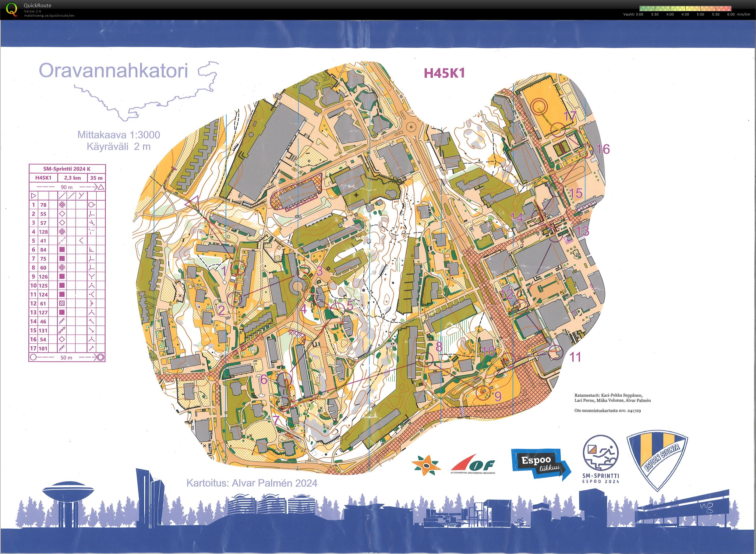This screenshot has height=554, width=756.
Task: Click the Oravannahkatori map title
Action: pos(113,71)
